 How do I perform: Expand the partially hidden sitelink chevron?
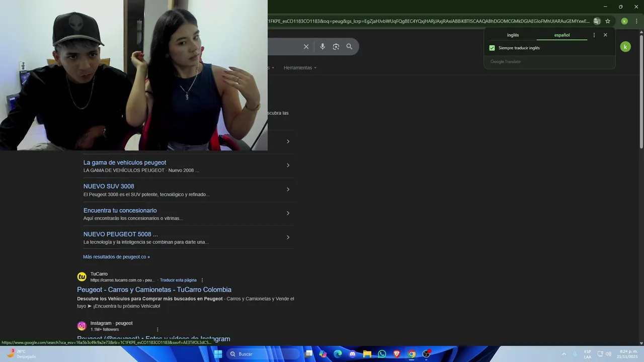pos(288,141)
